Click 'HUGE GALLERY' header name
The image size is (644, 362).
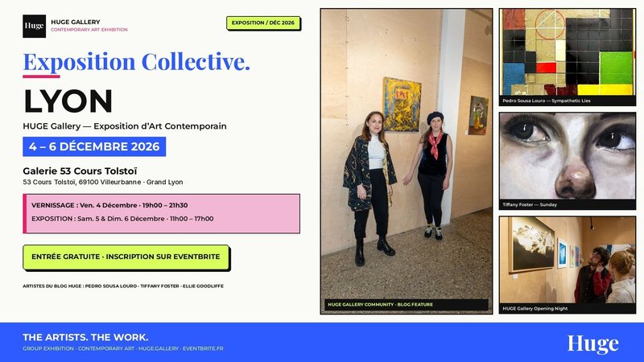click(x=76, y=23)
